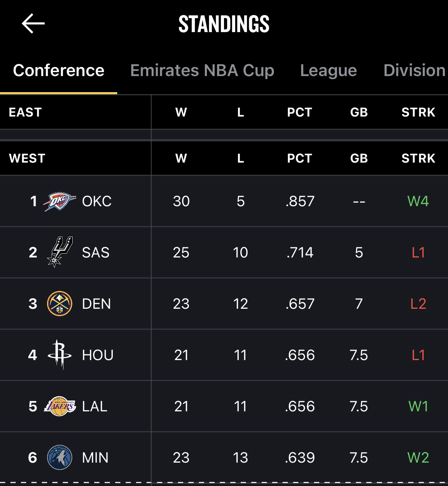Tap the Houston Rockets logo
The image size is (448, 486).
(x=59, y=355)
